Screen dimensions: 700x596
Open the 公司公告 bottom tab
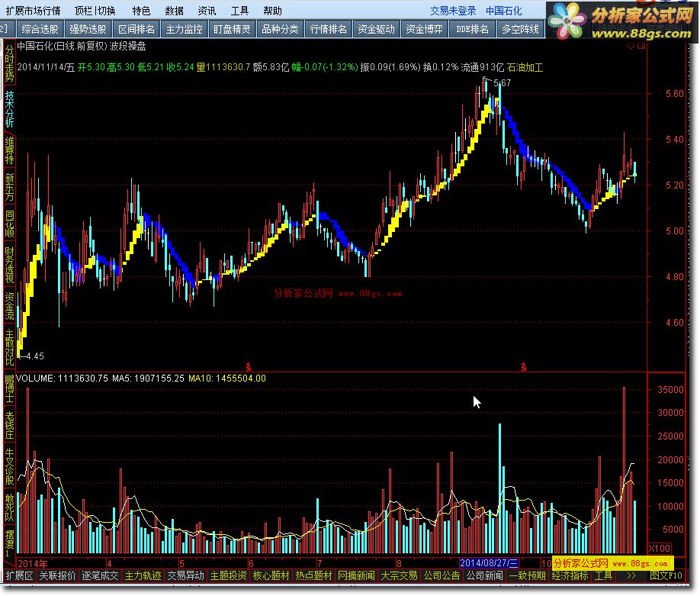pyautogui.click(x=442, y=576)
